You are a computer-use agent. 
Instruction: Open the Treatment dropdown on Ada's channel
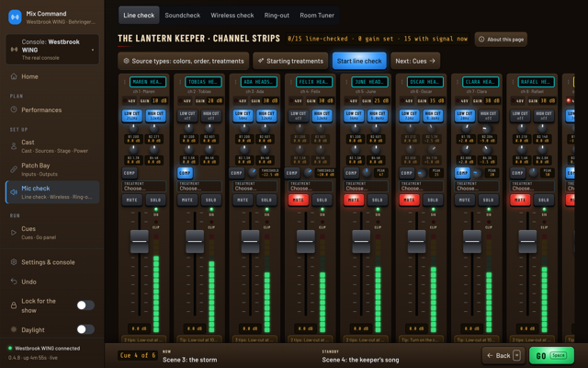255,186
